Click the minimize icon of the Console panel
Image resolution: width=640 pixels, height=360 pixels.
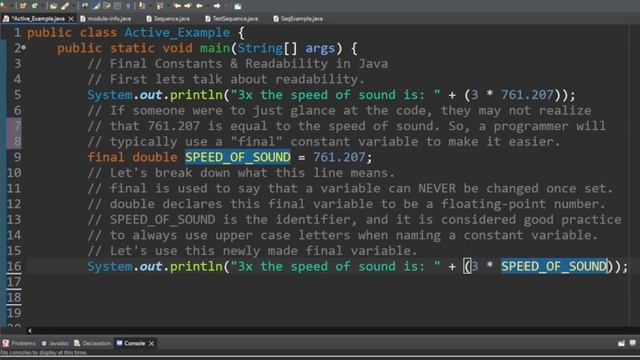coord(621,343)
